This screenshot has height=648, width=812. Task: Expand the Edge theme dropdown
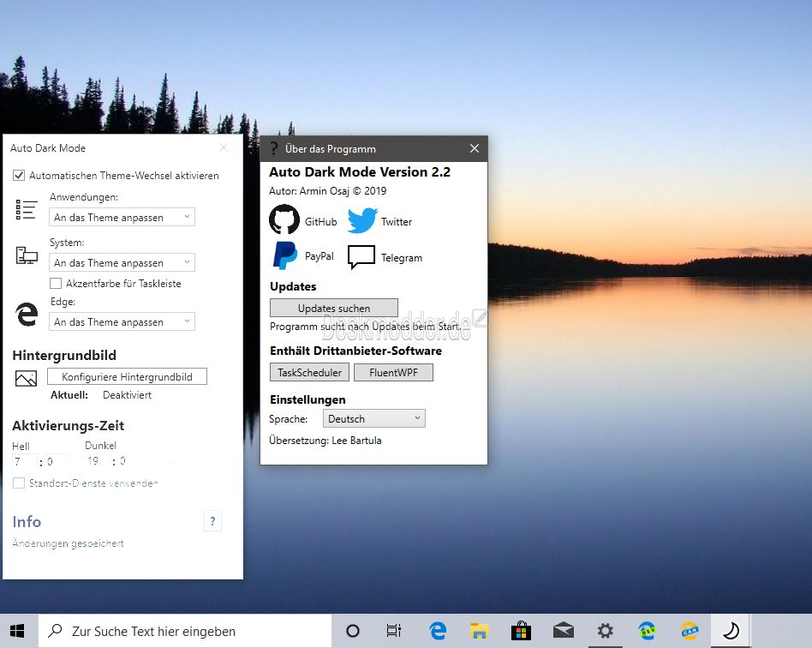click(122, 321)
